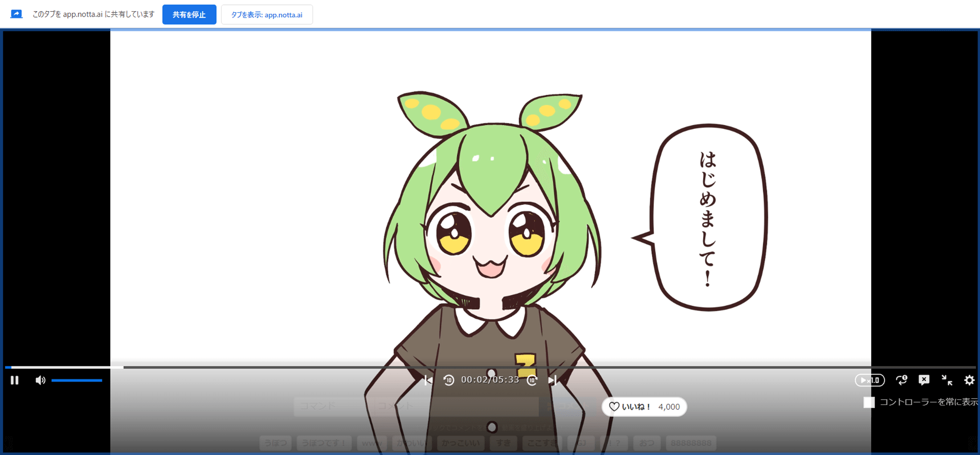Image resolution: width=980 pixels, height=455 pixels.
Task: Select the うぽつ quick comment
Action: click(275, 443)
